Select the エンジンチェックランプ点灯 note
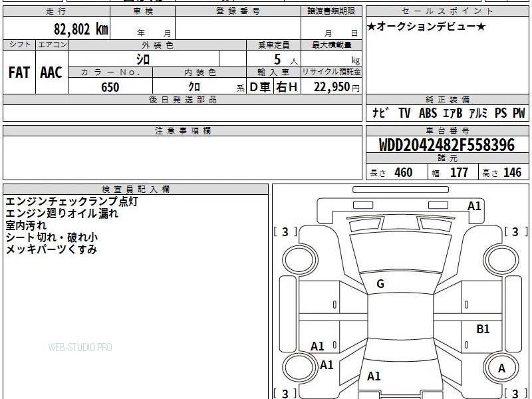 72,201
